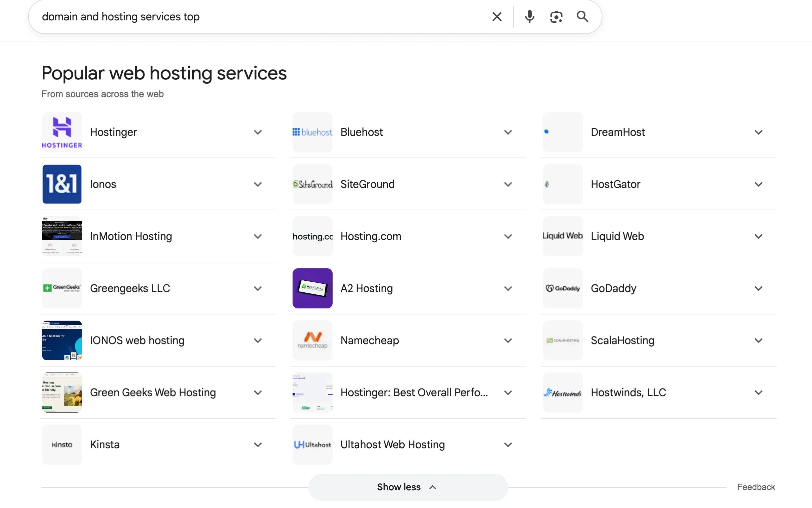Expand the SiteGround details chevron

coord(507,184)
